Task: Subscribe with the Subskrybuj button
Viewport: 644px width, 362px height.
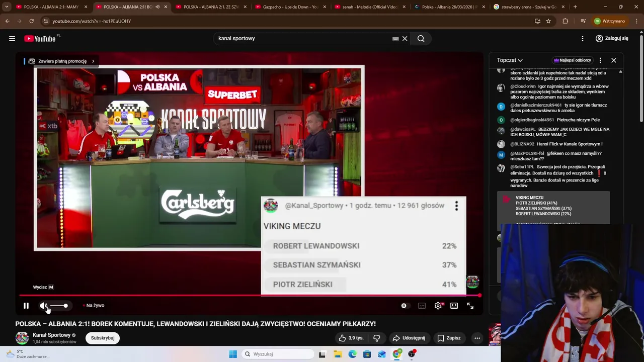Action: pos(103,338)
